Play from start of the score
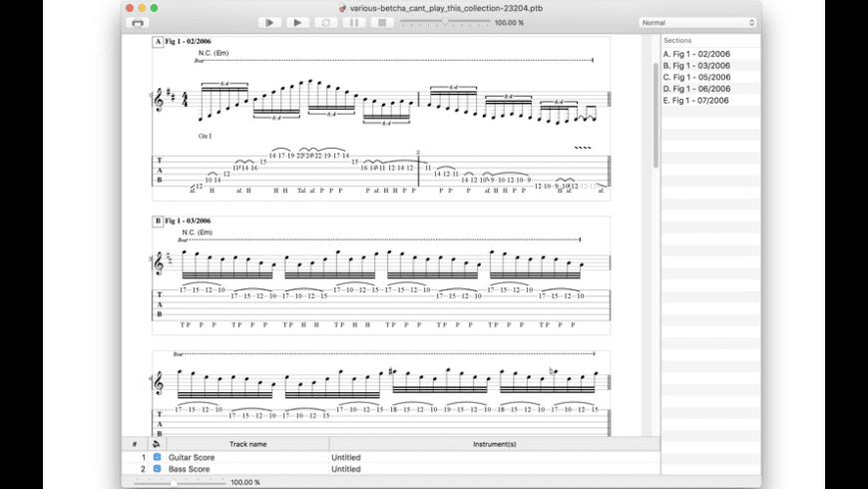Screen dimensions: 868x489 click(x=269, y=23)
